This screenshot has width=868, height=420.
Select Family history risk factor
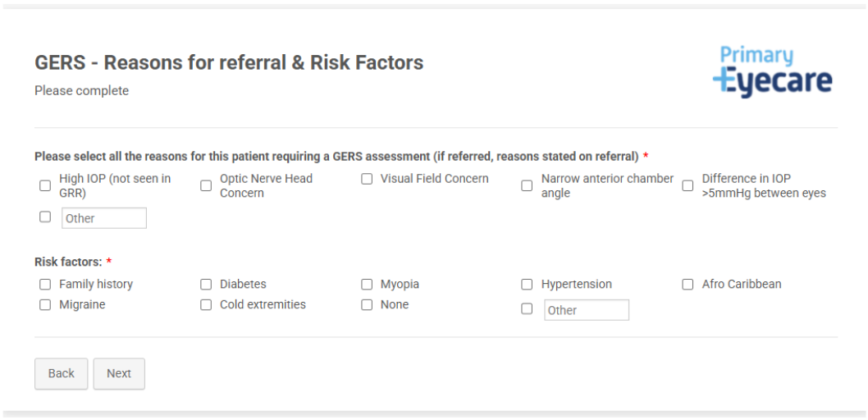point(45,285)
